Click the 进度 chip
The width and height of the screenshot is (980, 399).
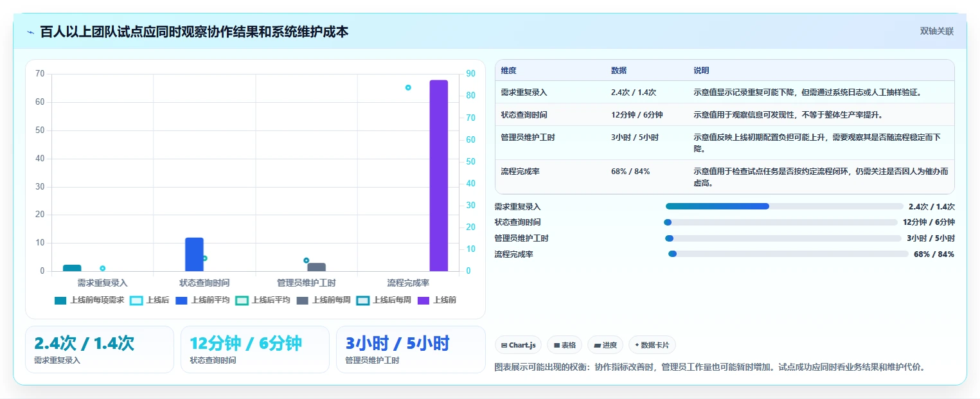click(x=605, y=345)
